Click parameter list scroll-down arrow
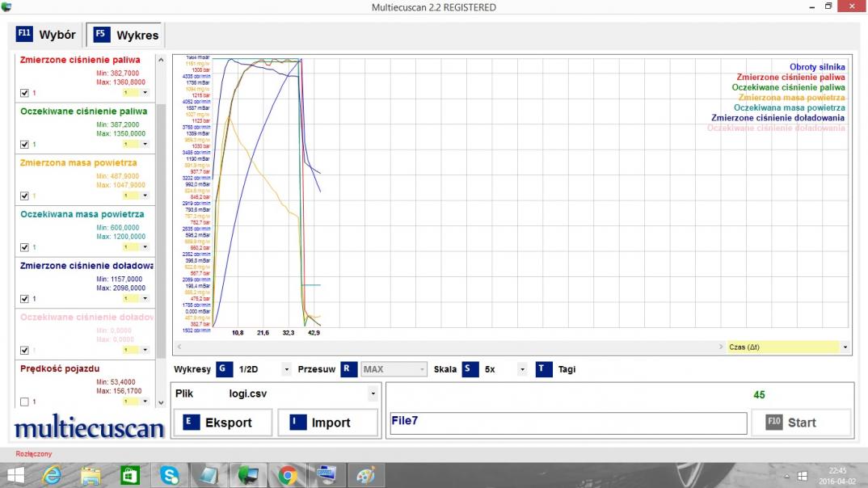Viewport: 868px width, 488px height. click(161, 403)
